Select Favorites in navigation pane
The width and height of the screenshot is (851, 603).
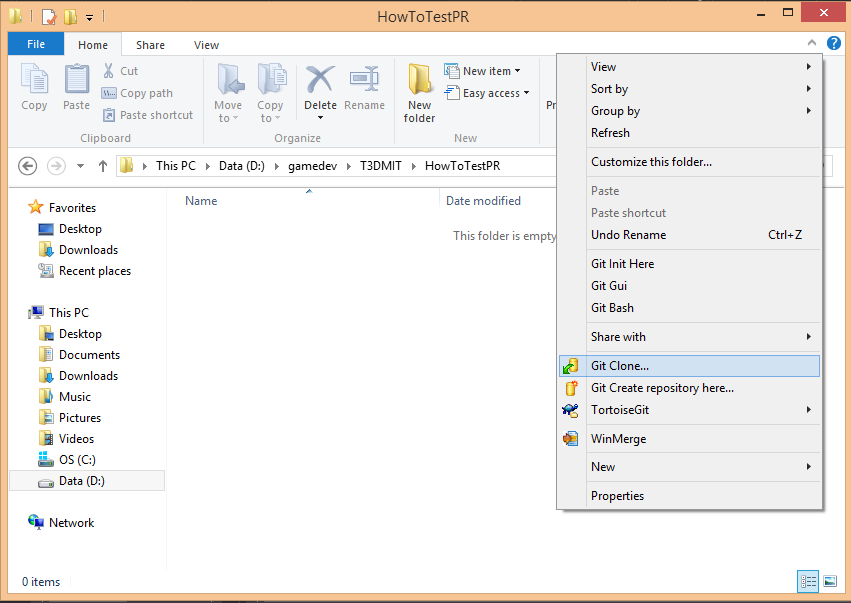72,207
